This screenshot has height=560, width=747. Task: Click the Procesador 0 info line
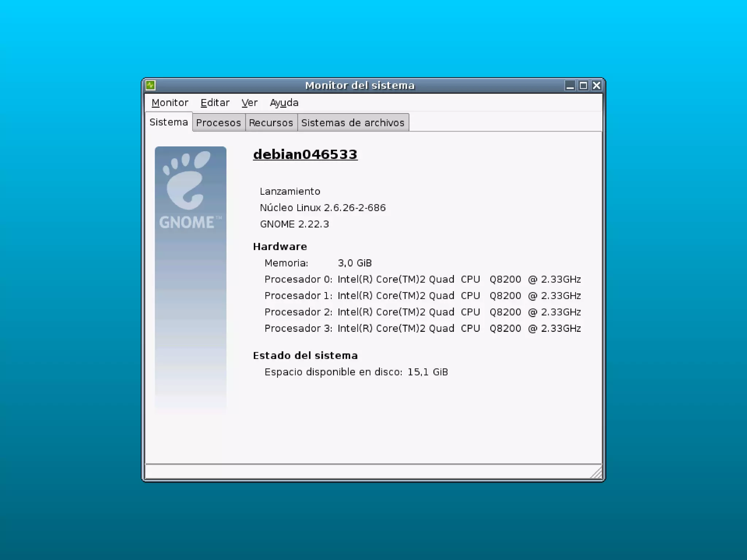(x=422, y=279)
